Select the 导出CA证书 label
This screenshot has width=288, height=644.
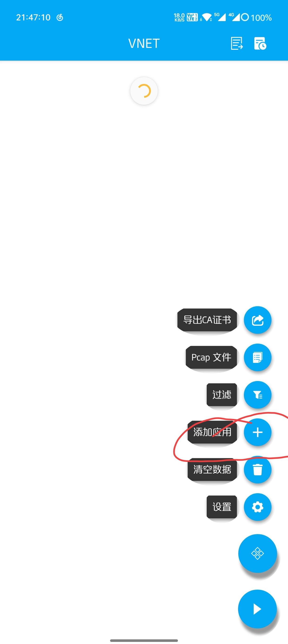pyautogui.click(x=207, y=320)
